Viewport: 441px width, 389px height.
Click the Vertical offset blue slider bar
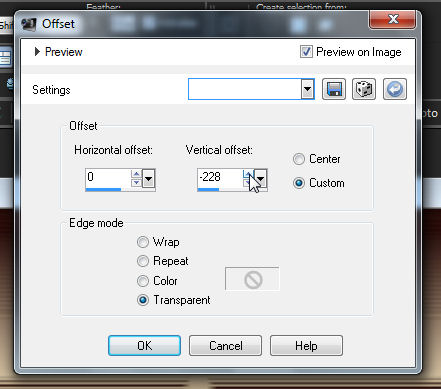click(208, 190)
